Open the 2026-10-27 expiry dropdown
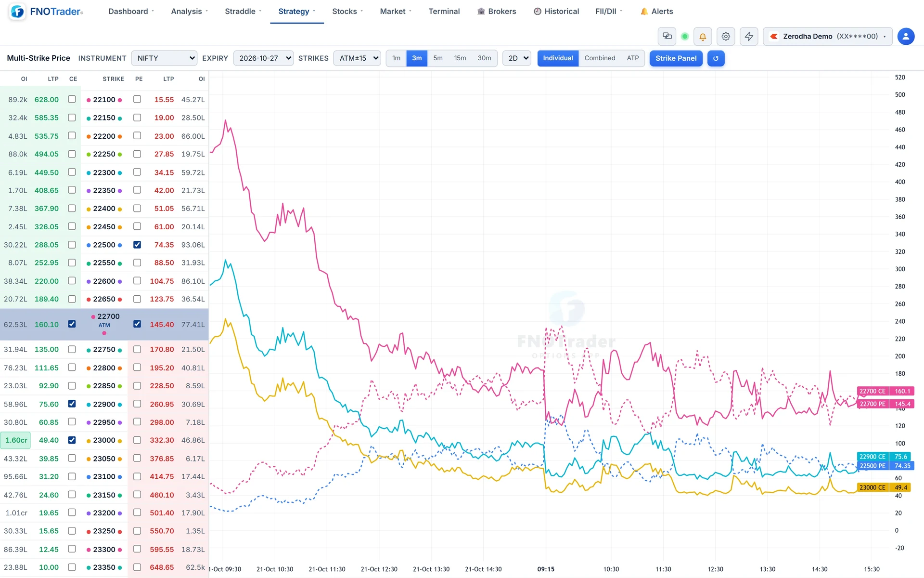 (x=263, y=58)
